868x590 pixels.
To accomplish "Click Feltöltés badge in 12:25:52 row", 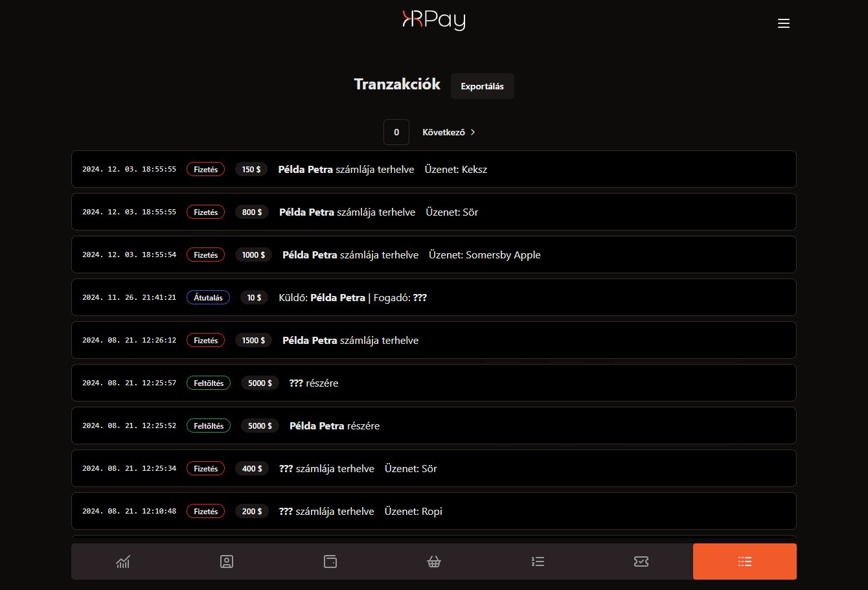I will (x=209, y=425).
